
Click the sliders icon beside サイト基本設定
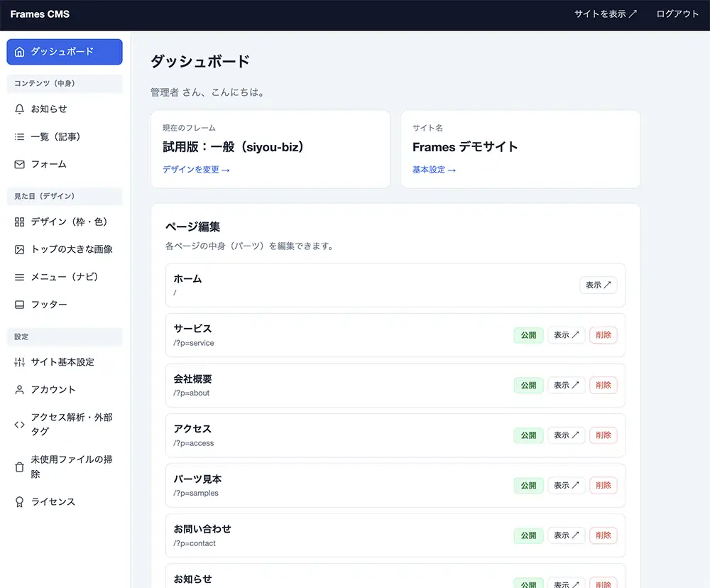[x=19, y=362]
